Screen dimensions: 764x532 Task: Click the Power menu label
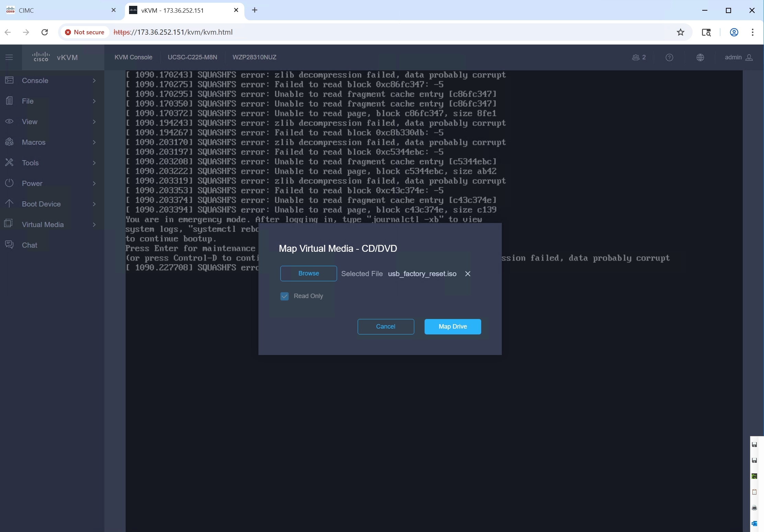tap(32, 184)
